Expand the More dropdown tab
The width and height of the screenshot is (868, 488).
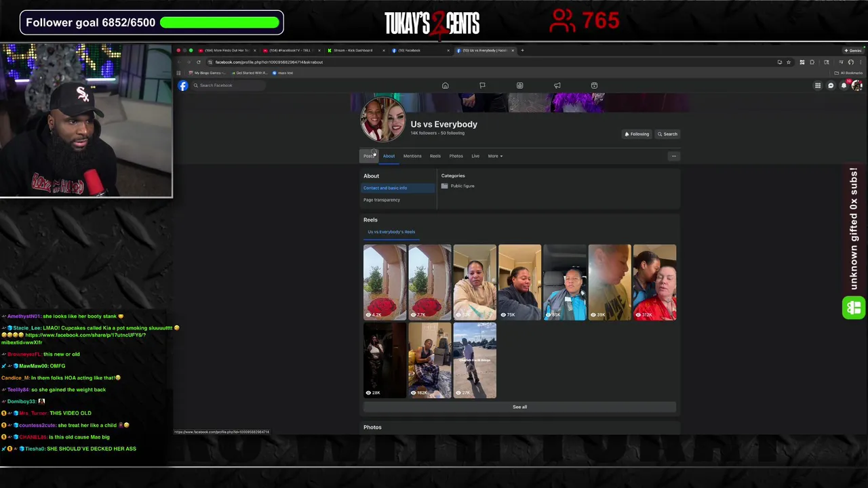coord(495,156)
